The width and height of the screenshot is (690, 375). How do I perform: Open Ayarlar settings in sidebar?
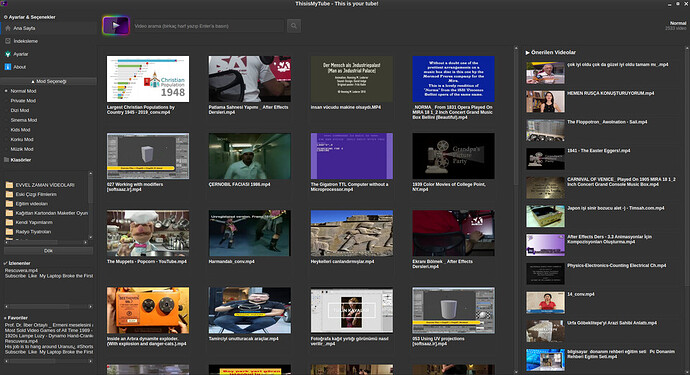[x=48, y=54]
